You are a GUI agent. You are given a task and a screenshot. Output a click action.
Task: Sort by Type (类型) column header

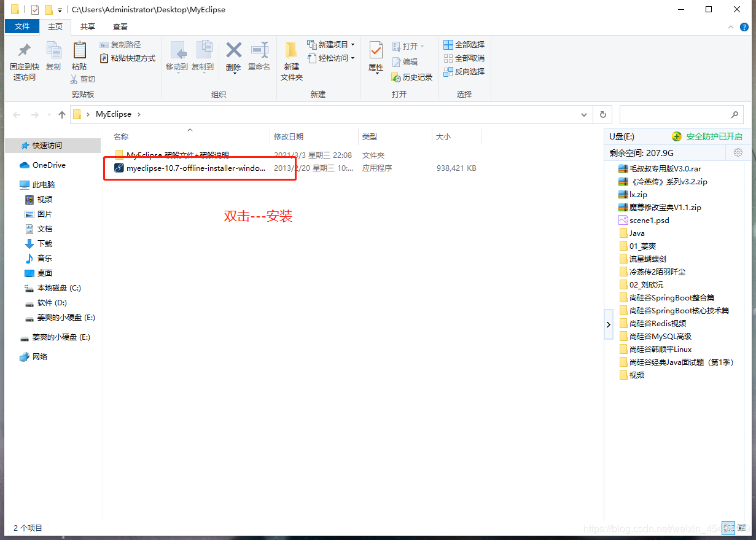(370, 137)
